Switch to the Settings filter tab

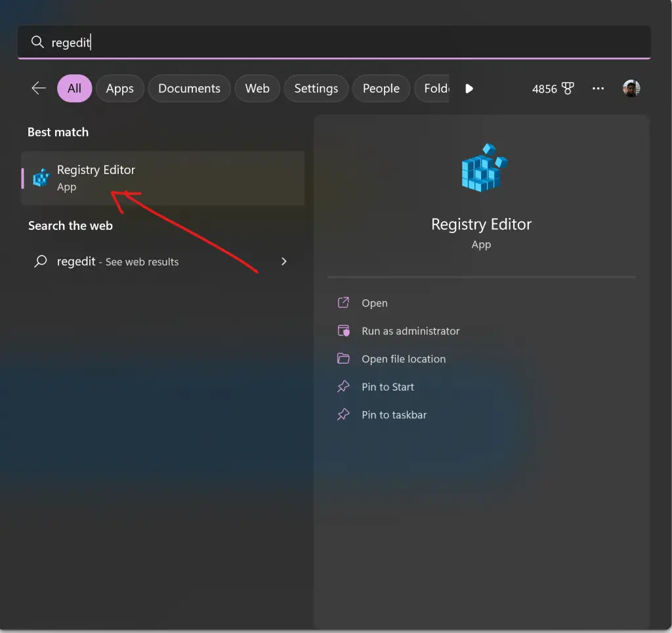[316, 89]
